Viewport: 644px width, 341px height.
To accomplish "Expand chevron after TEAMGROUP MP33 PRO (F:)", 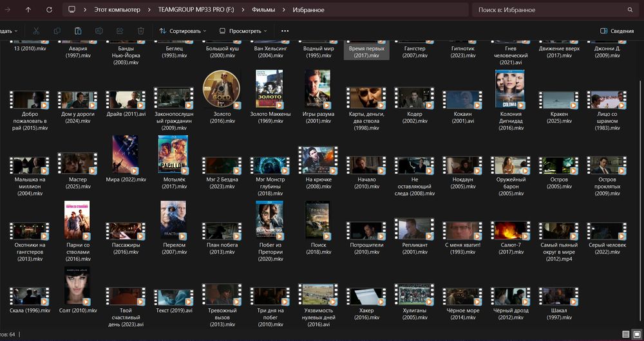I will tap(243, 10).
